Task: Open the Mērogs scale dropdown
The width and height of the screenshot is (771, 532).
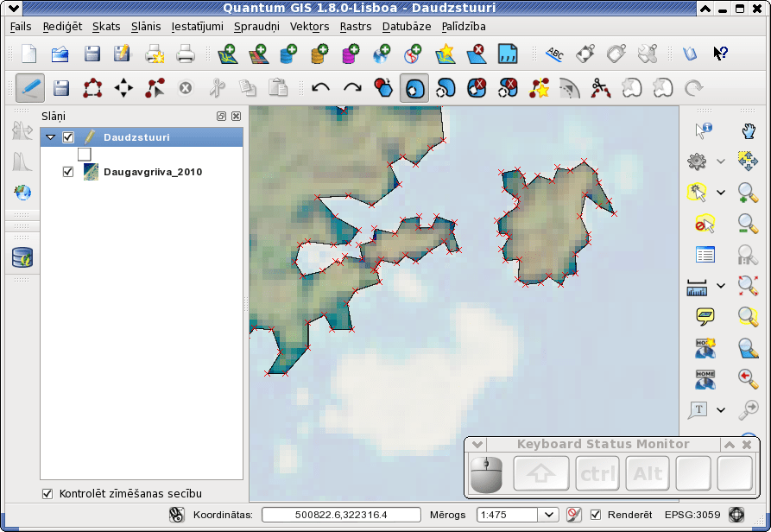Action: pyautogui.click(x=549, y=515)
